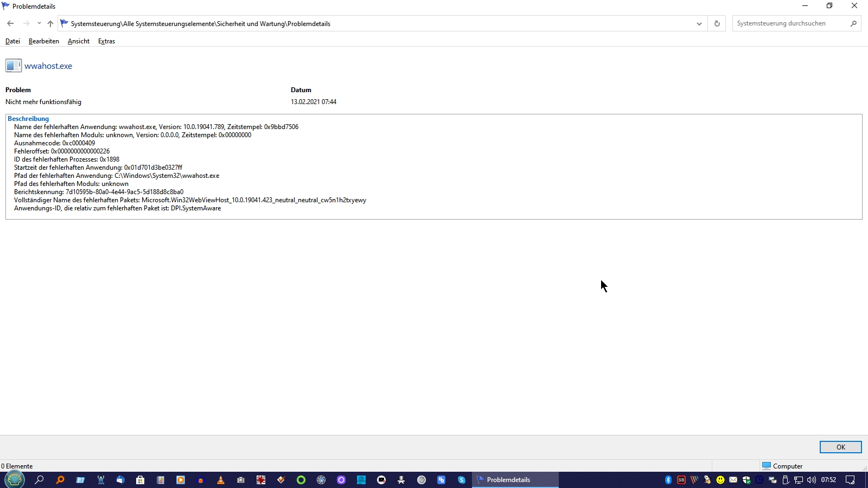The width and height of the screenshot is (868, 488).
Task: Click the Fehleroffset line
Action: pos(62,151)
